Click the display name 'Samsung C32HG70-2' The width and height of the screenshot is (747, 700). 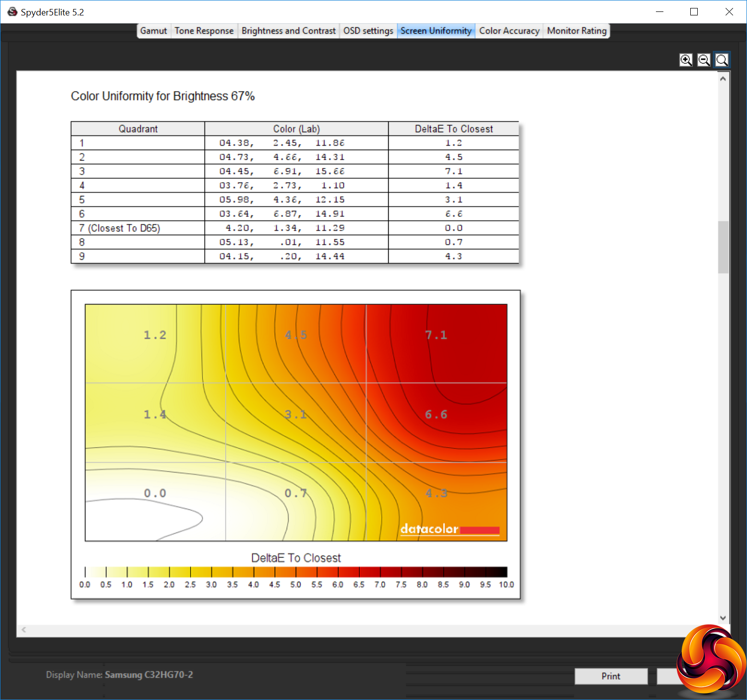tap(149, 675)
